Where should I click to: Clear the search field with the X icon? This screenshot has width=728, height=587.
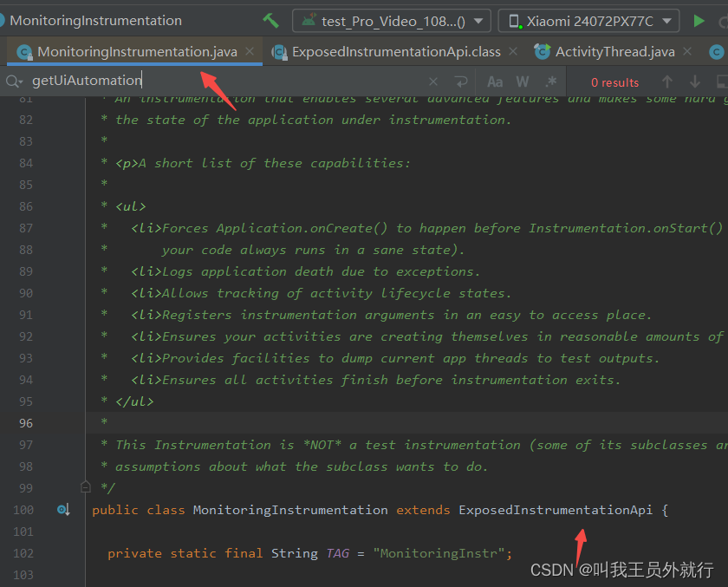tap(432, 80)
